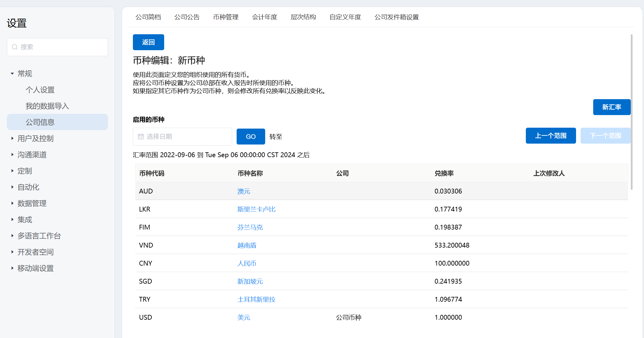Click the calendar icon in date picker
This screenshot has width=644, height=338.
(x=141, y=137)
